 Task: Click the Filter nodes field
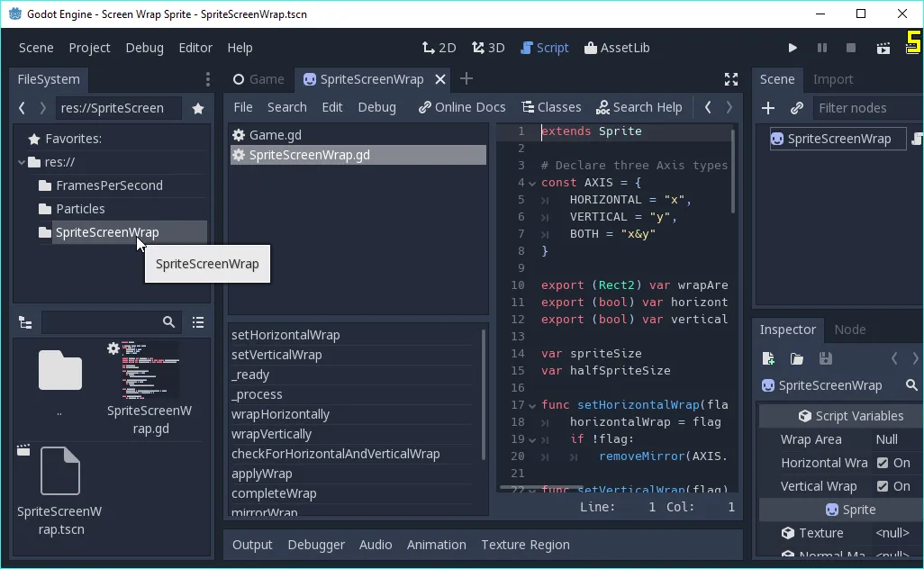(x=867, y=108)
